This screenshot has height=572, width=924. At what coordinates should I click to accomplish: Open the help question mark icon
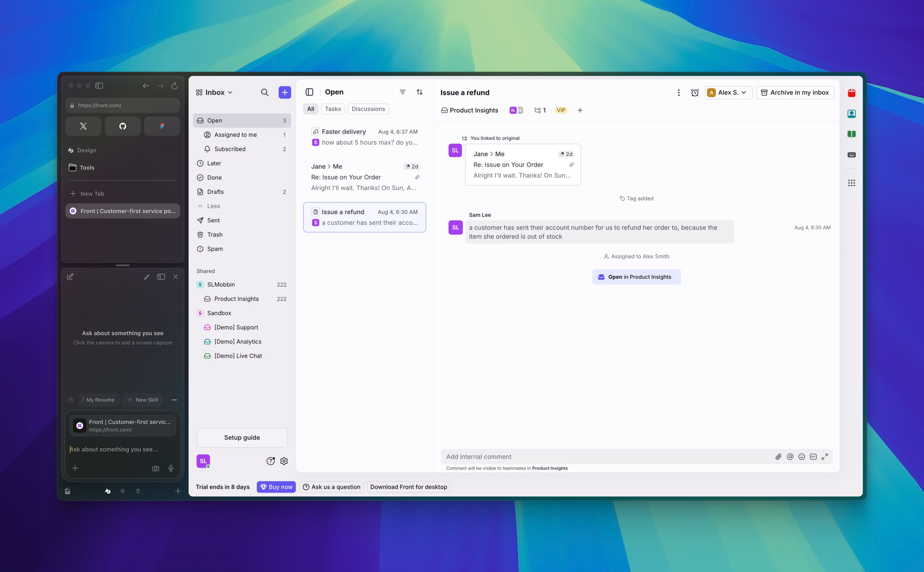[270, 461]
